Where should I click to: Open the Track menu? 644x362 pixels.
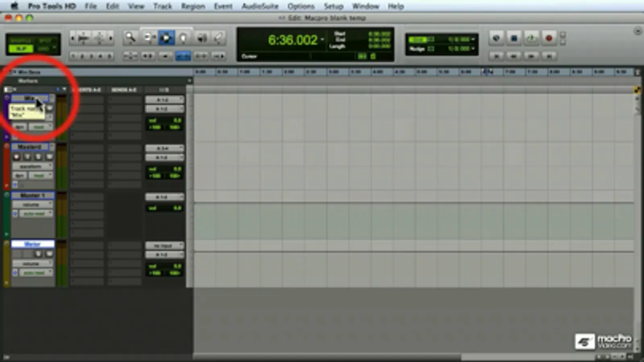(162, 6)
